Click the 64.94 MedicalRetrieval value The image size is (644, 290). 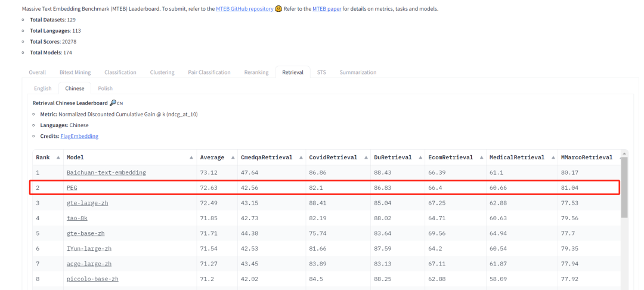pyautogui.click(x=497, y=233)
